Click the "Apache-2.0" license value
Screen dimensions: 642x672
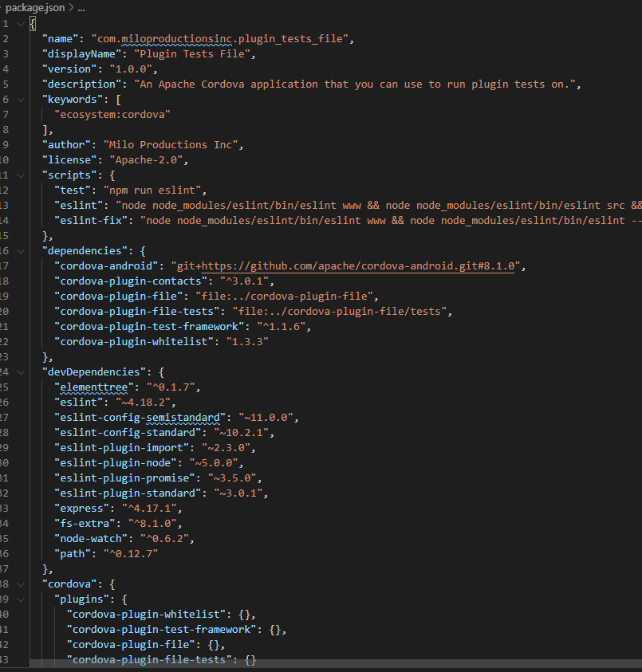click(x=146, y=160)
